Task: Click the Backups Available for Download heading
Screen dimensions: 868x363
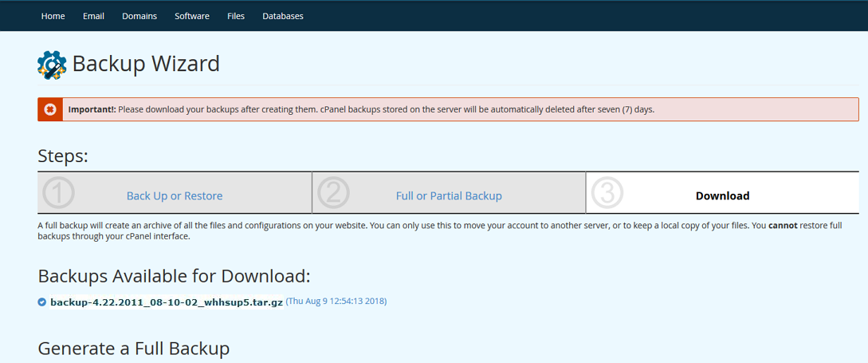Action: click(x=174, y=276)
